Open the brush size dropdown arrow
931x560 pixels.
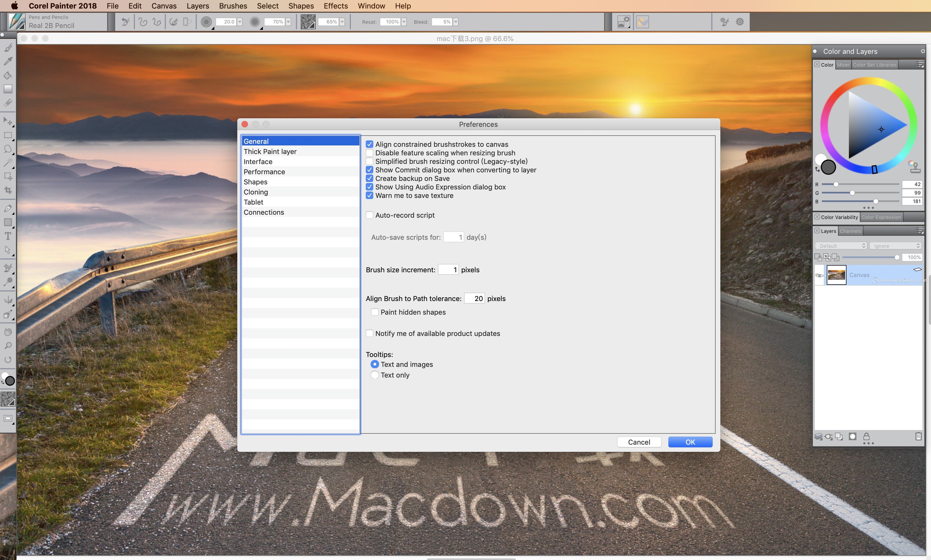[x=239, y=22]
